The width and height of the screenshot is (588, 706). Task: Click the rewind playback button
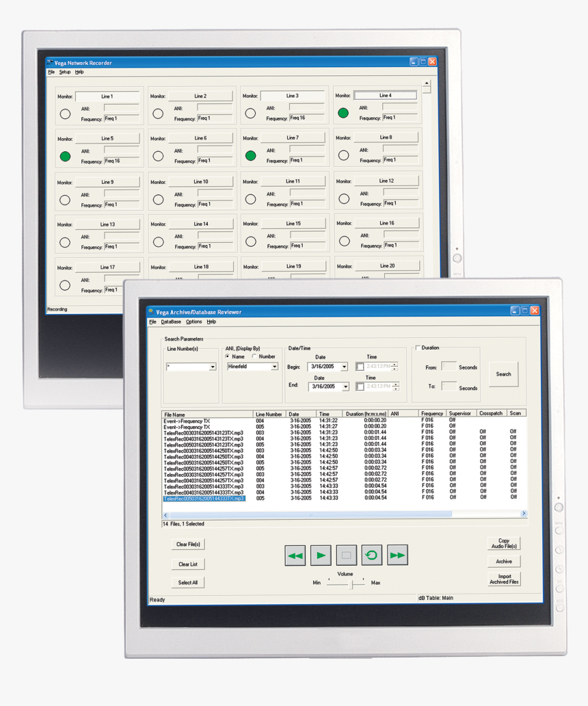tap(295, 555)
